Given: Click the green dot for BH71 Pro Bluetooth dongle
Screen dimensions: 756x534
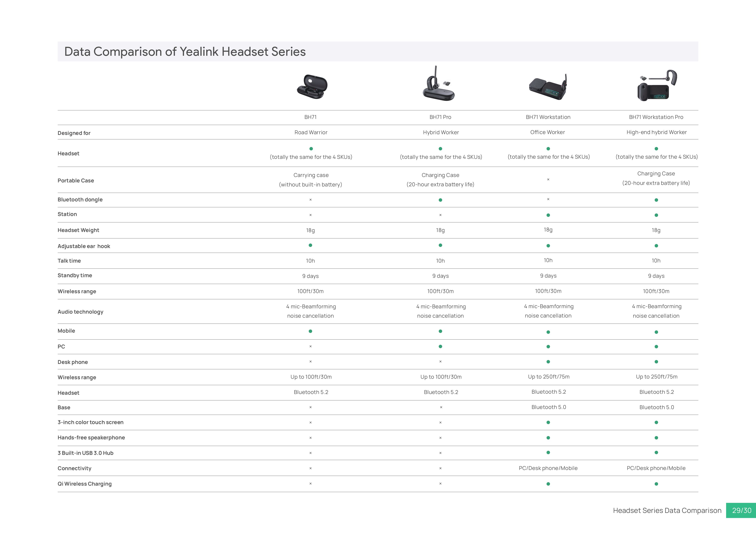Looking at the screenshot, I should coord(440,200).
